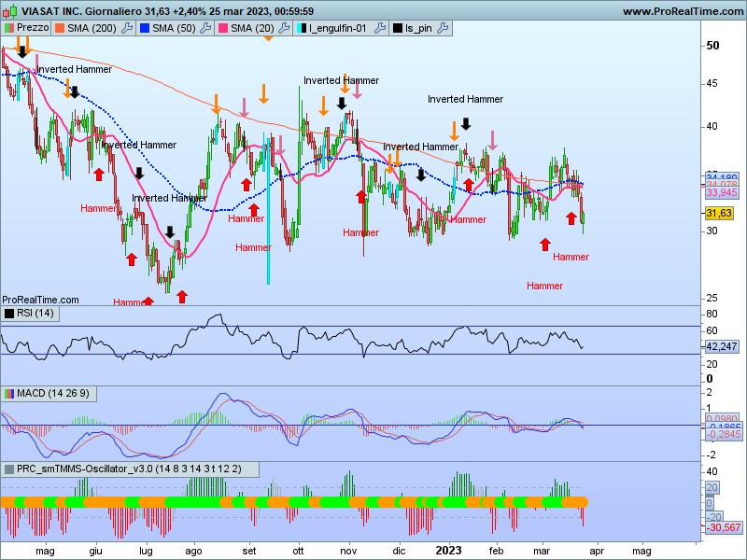747x560 pixels.
Task: Click the 'apr' month label on time axis
Action: [597, 551]
